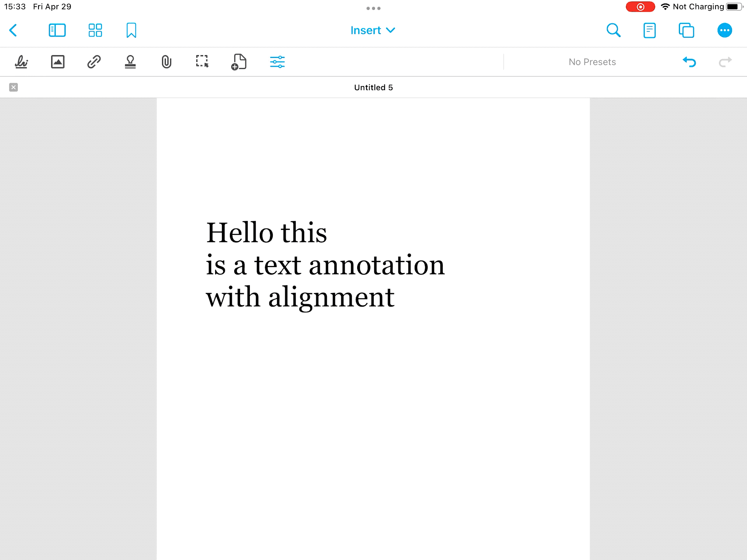Open the more options ellipsis menu
This screenshot has width=747, height=560.
(724, 30)
